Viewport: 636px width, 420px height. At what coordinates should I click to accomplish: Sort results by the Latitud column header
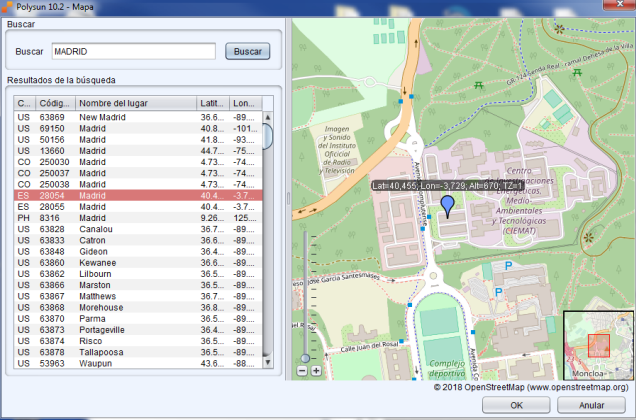pyautogui.click(x=212, y=103)
